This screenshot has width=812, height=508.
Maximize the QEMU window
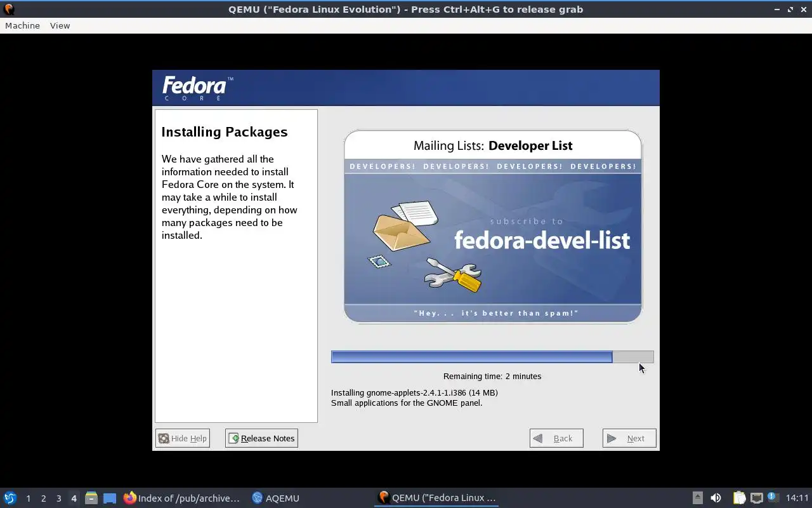point(790,9)
